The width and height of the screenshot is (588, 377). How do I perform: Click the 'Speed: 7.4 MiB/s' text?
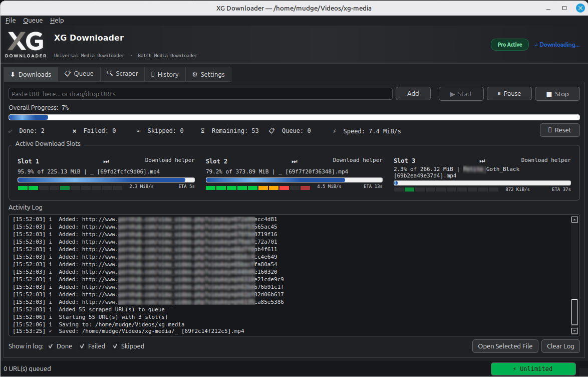pyautogui.click(x=372, y=131)
